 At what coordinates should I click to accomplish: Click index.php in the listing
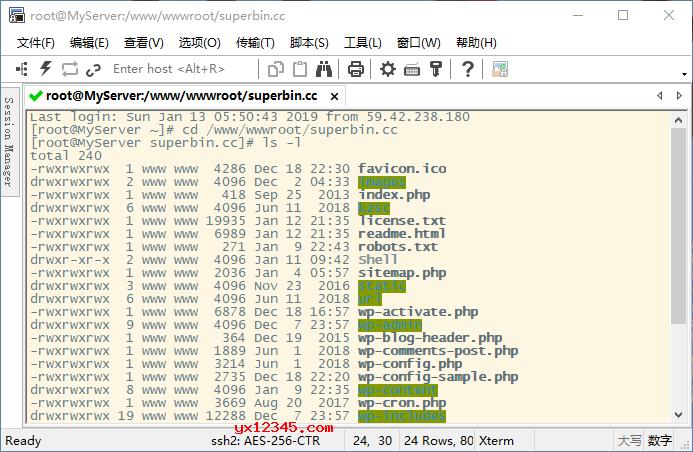[394, 195]
